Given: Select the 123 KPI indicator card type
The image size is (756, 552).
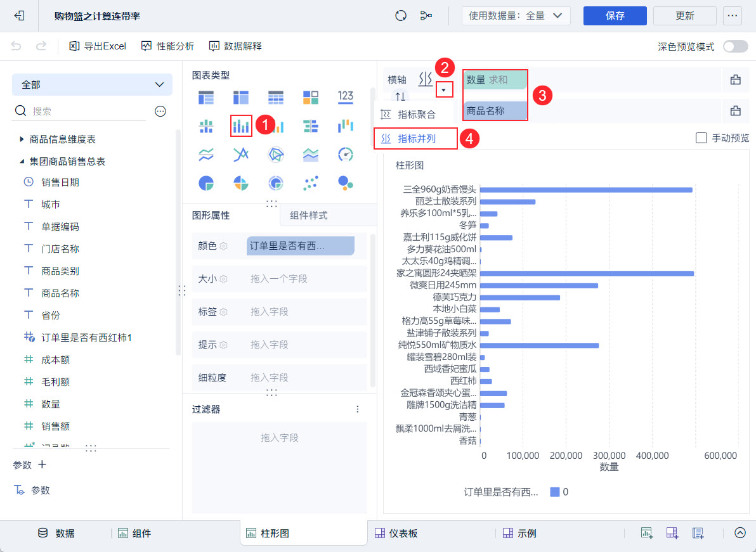Looking at the screenshot, I should (x=345, y=97).
